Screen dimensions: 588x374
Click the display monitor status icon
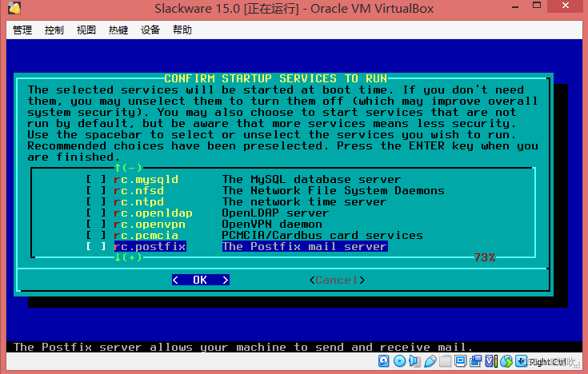(x=460, y=361)
